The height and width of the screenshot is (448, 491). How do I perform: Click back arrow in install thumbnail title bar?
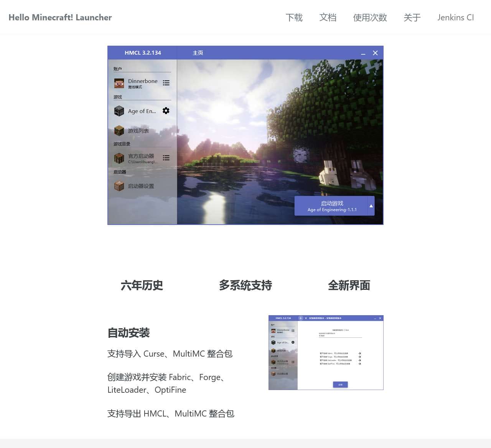tap(301, 318)
